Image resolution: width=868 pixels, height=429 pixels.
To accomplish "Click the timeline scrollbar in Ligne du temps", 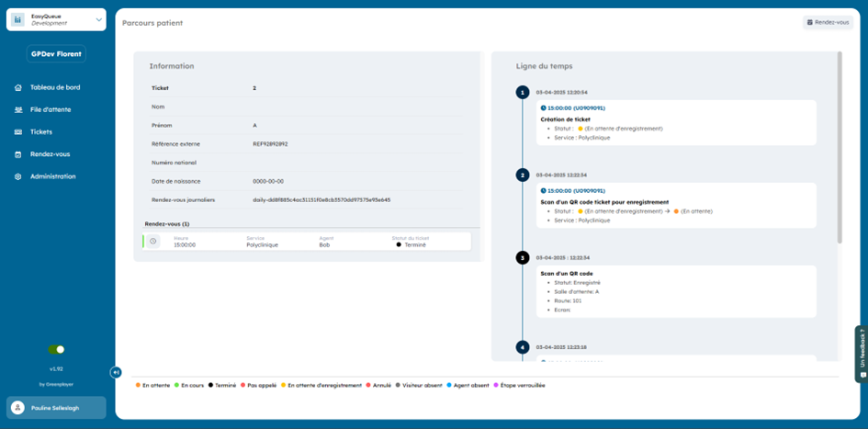I will 839,147.
